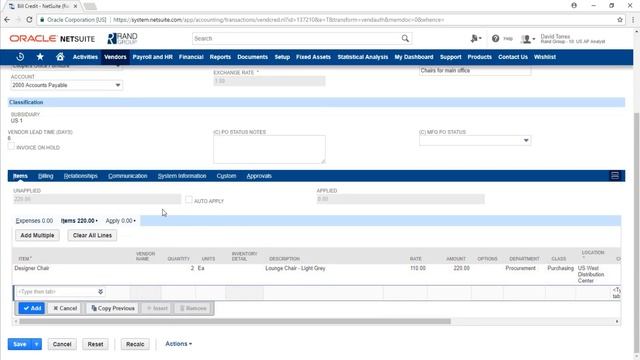The image size is (640, 360).
Task: Open the Financial menu
Action: [x=191, y=57]
